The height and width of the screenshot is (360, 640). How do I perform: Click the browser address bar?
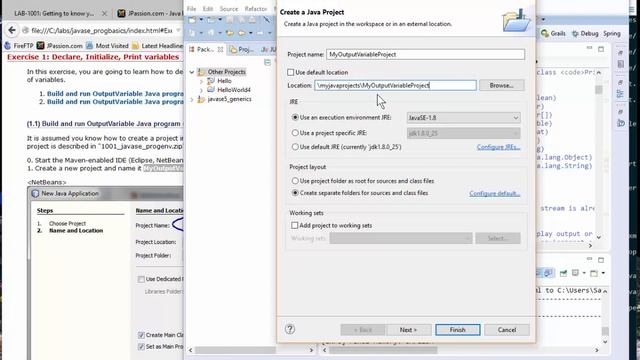pos(102,30)
